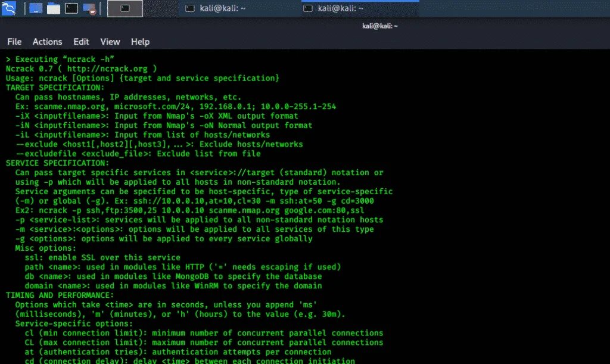Click the 'Can pass hostnames, IP addresses' line
This screenshot has height=364, width=610.
pos(129,97)
